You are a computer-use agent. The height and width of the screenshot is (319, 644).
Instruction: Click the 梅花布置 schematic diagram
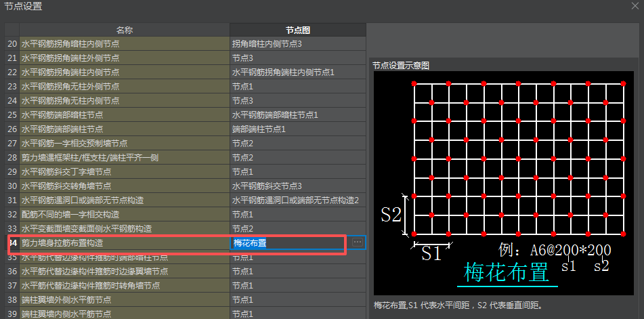click(504, 183)
